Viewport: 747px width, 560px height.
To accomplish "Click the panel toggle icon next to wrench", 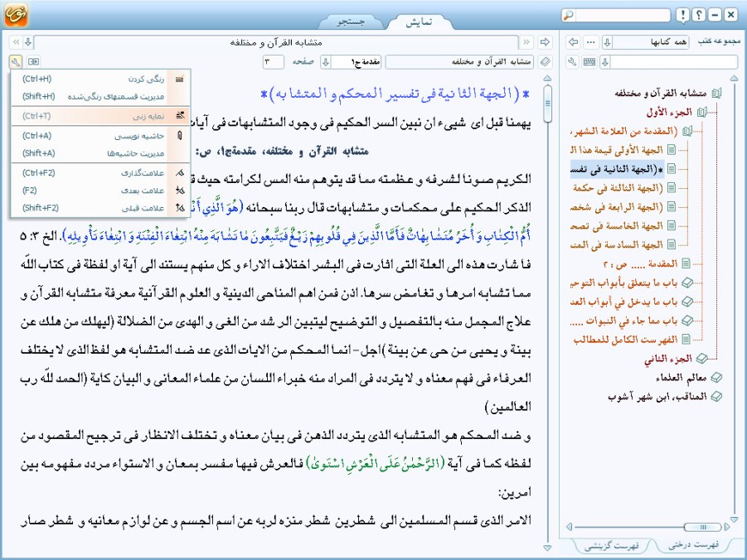I will (33, 61).
